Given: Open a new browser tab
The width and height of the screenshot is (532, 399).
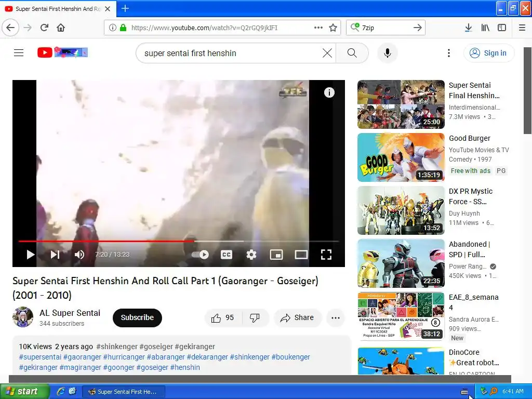Looking at the screenshot, I should (x=125, y=8).
